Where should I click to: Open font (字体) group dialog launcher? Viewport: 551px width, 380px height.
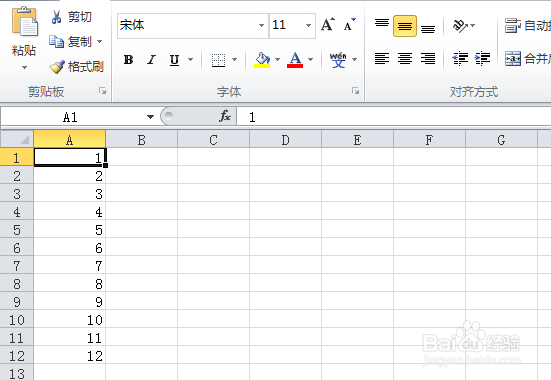[x=356, y=91]
